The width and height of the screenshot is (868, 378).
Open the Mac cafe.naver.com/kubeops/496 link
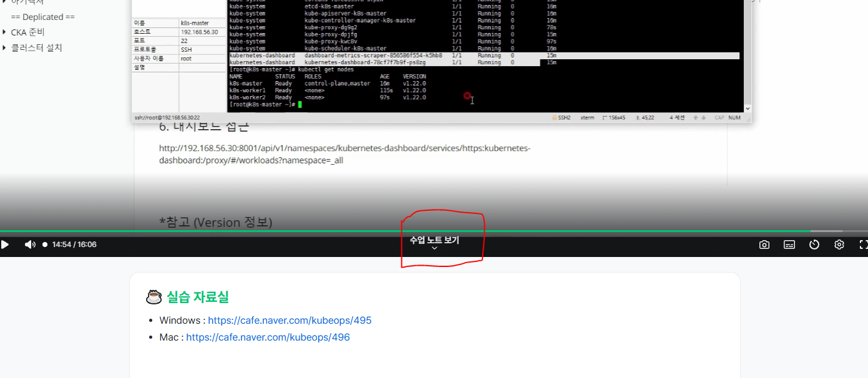tap(268, 337)
